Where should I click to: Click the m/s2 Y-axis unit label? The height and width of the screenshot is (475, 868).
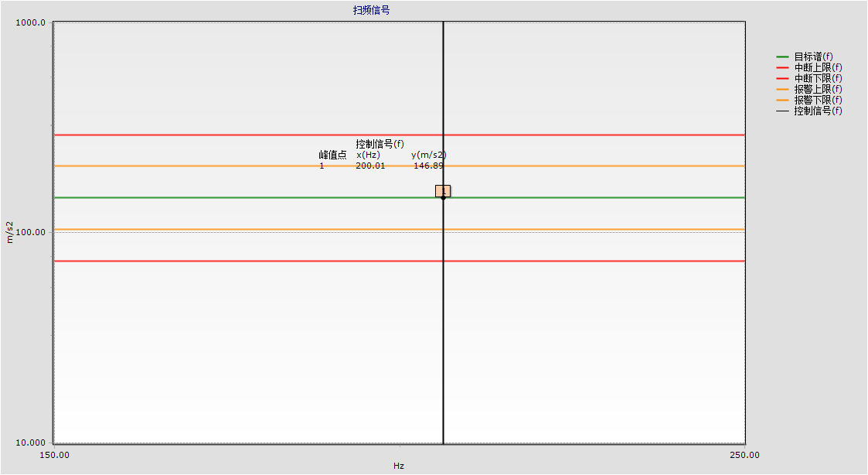point(10,232)
